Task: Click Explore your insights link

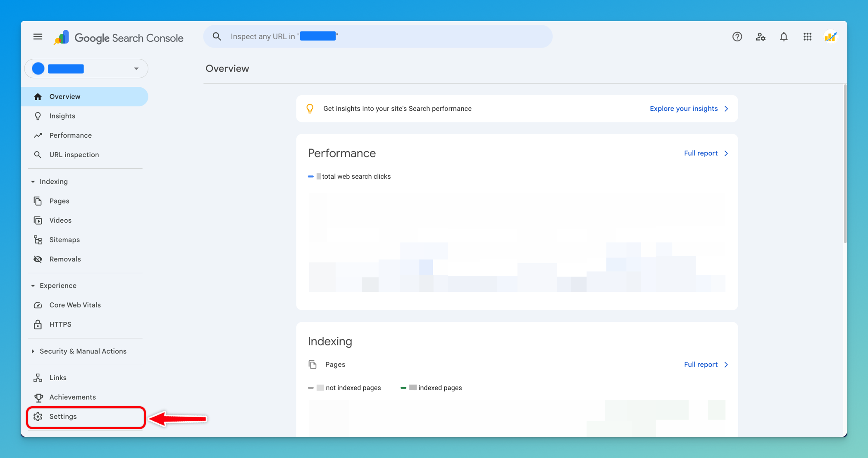Action: point(684,108)
